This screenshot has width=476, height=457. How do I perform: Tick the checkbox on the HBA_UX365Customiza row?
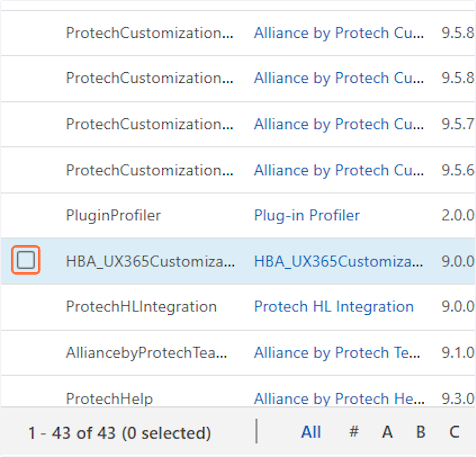26,261
